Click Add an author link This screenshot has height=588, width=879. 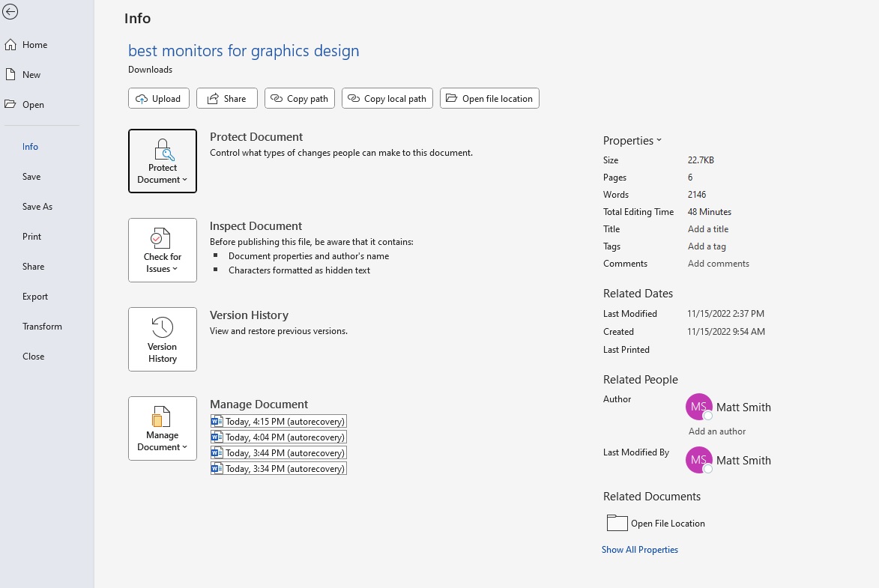717,431
